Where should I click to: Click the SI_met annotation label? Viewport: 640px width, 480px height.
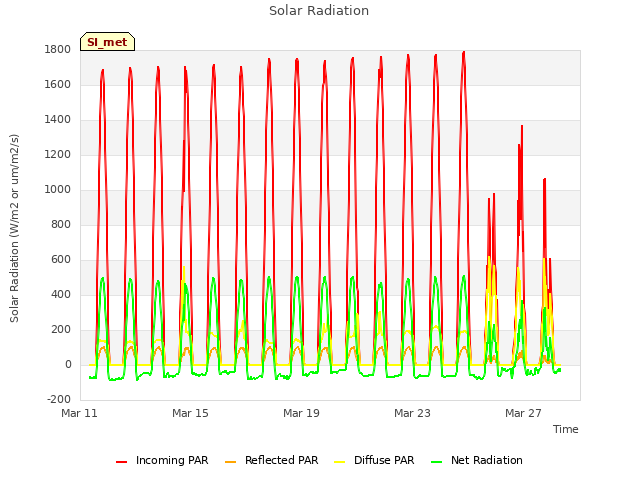[x=107, y=42]
